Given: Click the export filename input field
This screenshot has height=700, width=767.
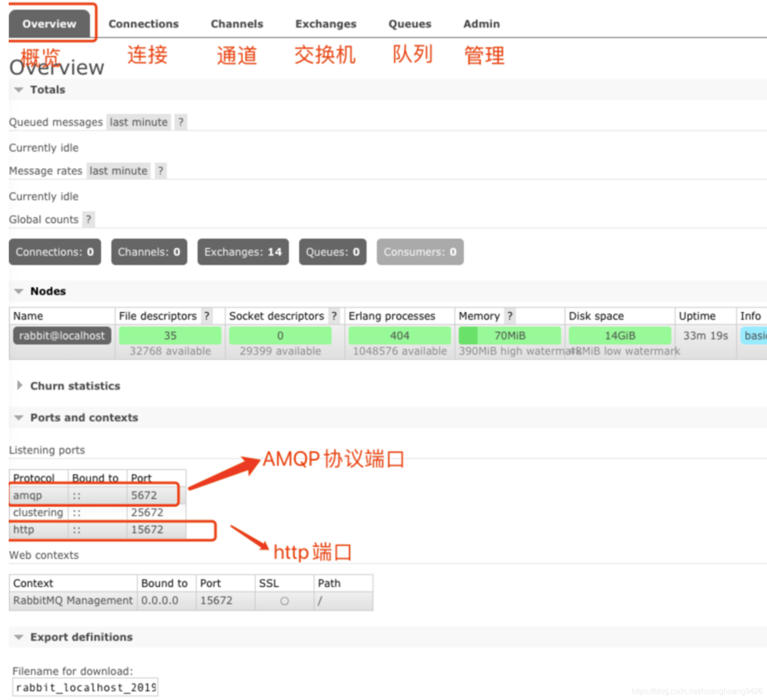Looking at the screenshot, I should [x=85, y=687].
